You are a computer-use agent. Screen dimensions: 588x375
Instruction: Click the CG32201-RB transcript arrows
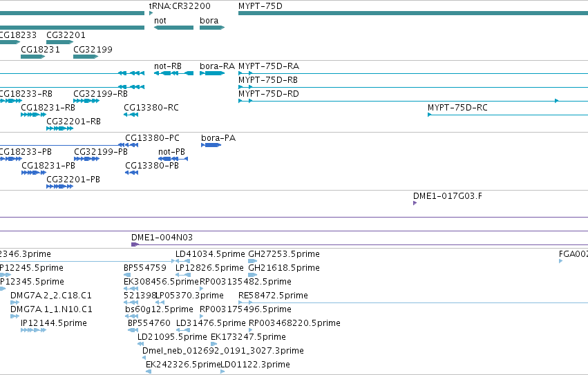59,128
